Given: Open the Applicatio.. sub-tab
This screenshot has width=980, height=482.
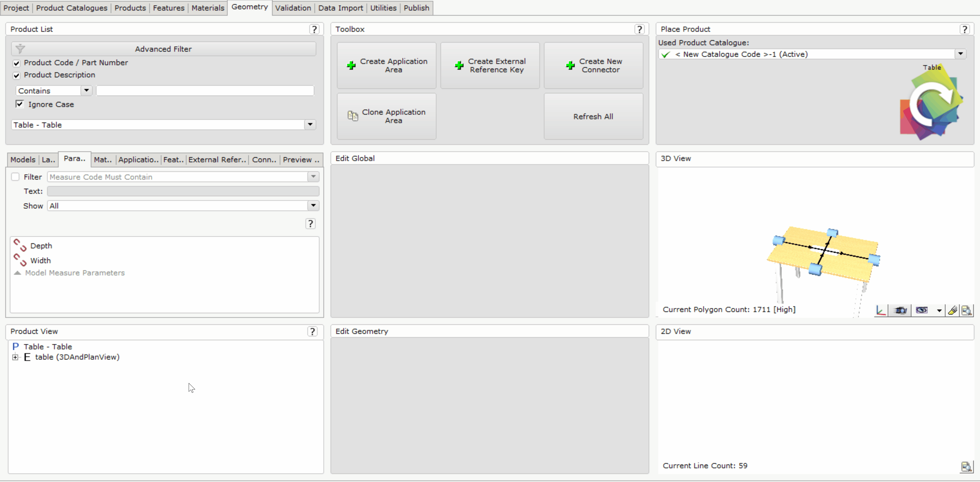Looking at the screenshot, I should tap(139, 160).
